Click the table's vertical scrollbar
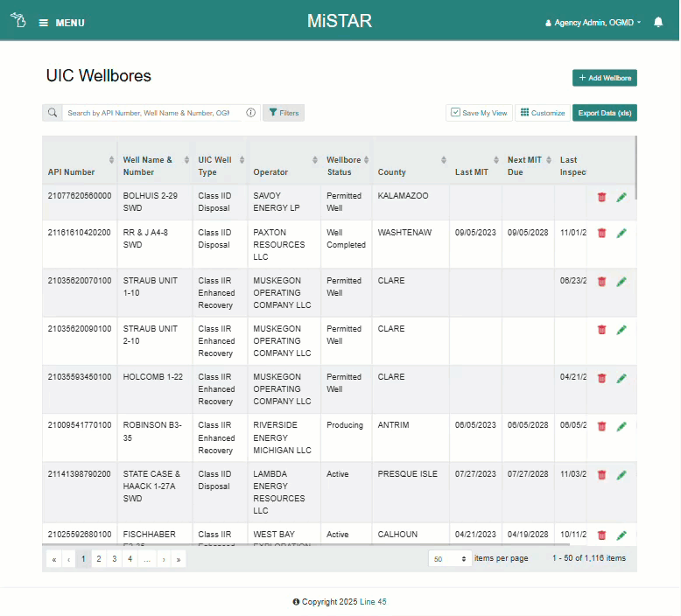The width and height of the screenshot is (681, 616). click(x=635, y=168)
